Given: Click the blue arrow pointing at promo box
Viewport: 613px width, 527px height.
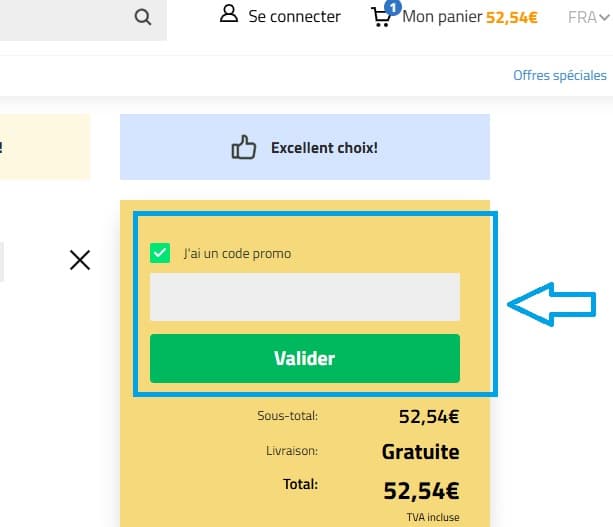Looking at the screenshot, I should 553,304.
